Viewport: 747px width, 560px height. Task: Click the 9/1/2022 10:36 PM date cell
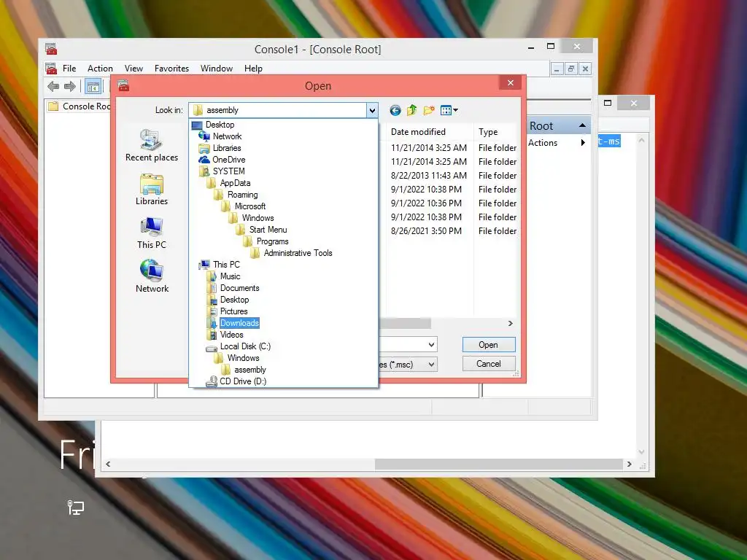tap(426, 203)
